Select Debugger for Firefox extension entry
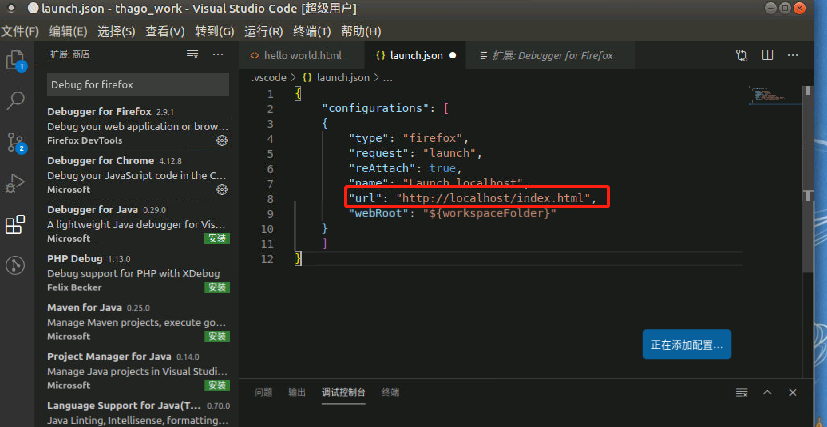 pyautogui.click(x=138, y=126)
